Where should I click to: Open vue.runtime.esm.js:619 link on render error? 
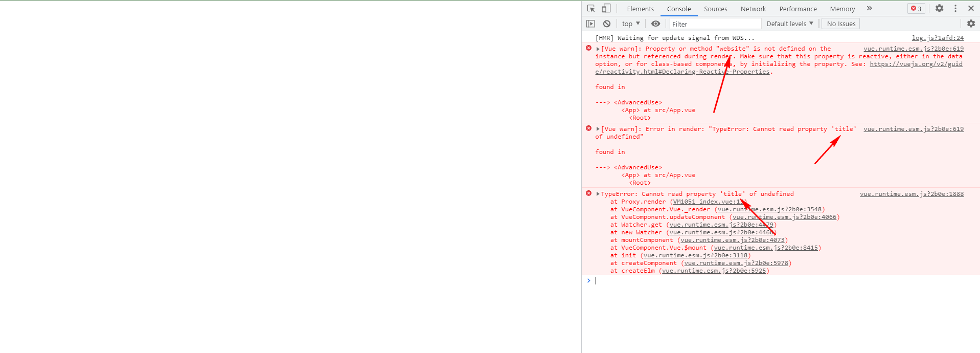coord(914,129)
